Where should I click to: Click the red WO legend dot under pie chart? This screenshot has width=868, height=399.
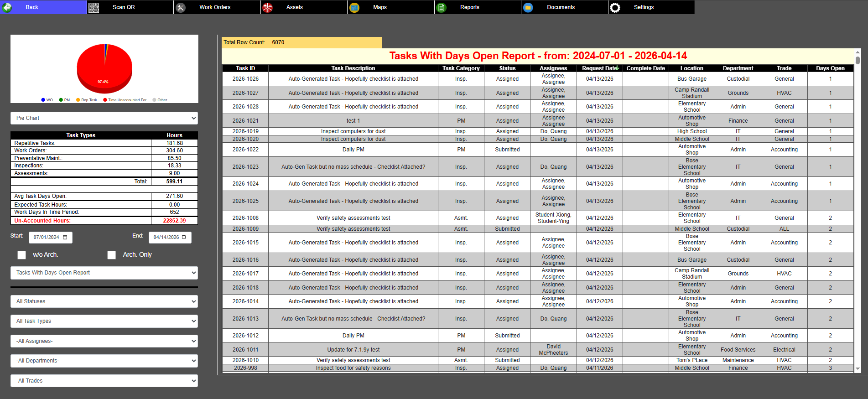click(x=43, y=100)
